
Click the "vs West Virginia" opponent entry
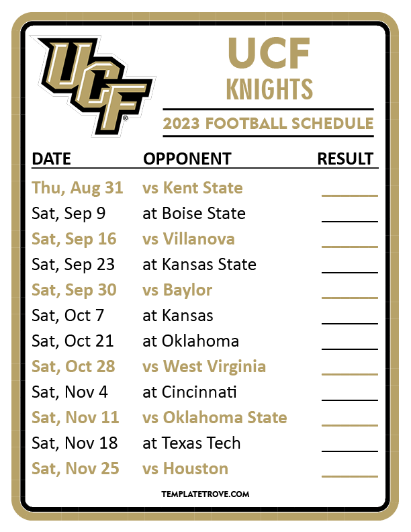coord(204,367)
